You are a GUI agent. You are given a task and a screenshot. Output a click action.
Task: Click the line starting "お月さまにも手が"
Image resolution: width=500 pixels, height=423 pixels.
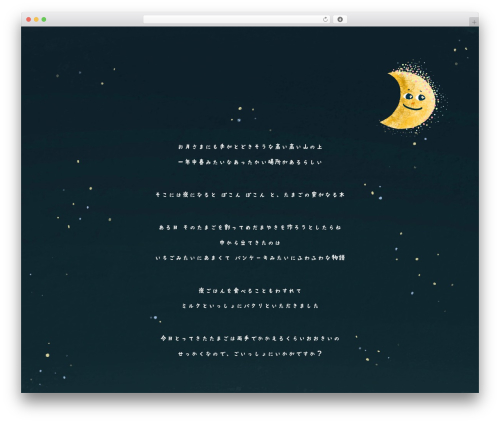[250, 147]
